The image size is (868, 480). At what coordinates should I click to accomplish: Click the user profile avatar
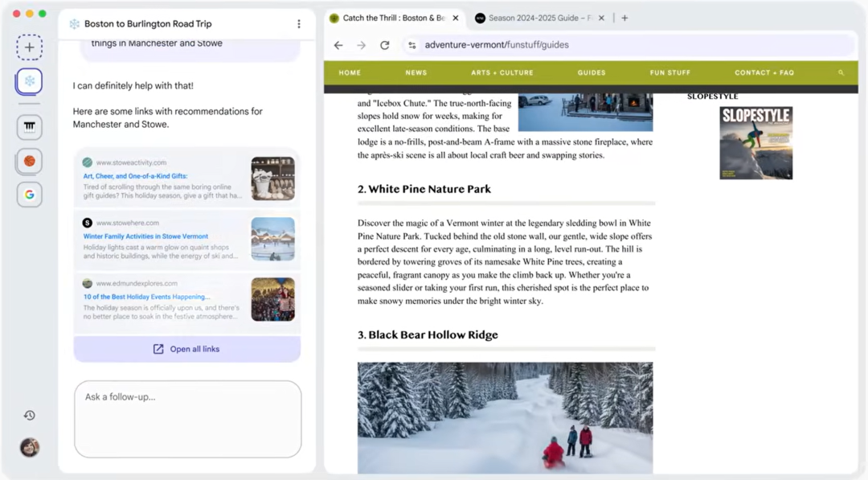[x=29, y=447]
